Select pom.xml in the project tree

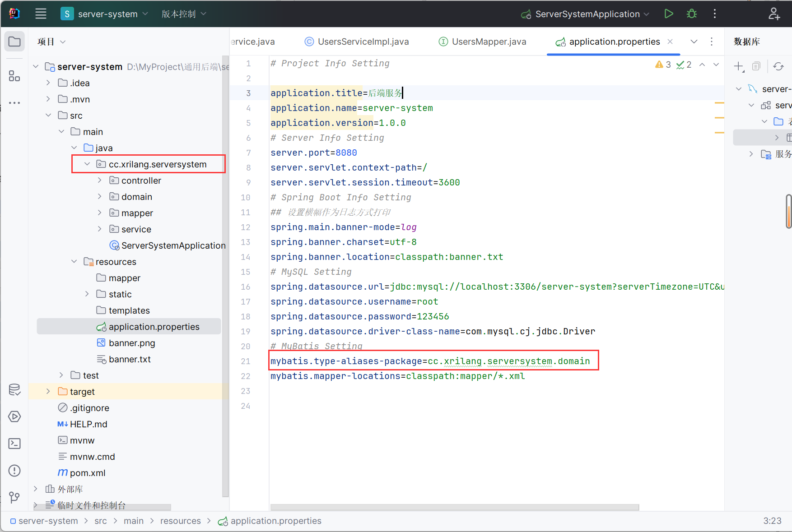pos(82,473)
